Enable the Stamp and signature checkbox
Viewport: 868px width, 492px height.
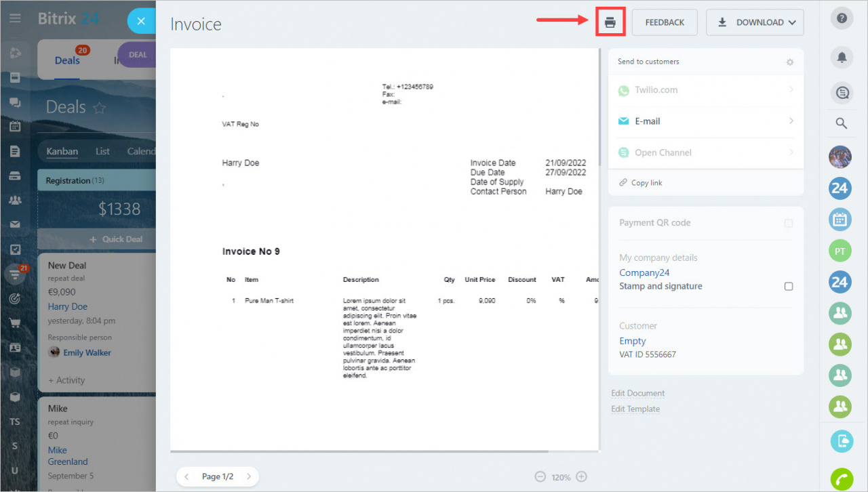[789, 286]
